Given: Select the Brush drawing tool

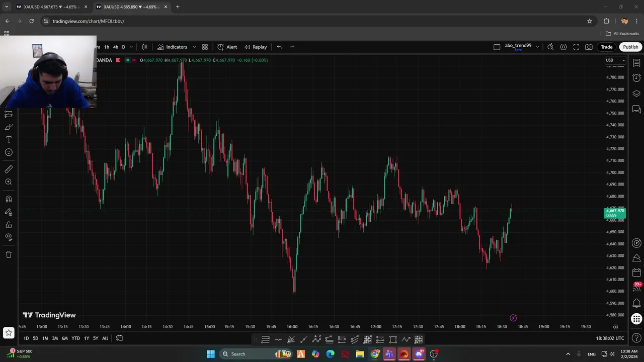Looking at the screenshot, I should pyautogui.click(x=9, y=127).
